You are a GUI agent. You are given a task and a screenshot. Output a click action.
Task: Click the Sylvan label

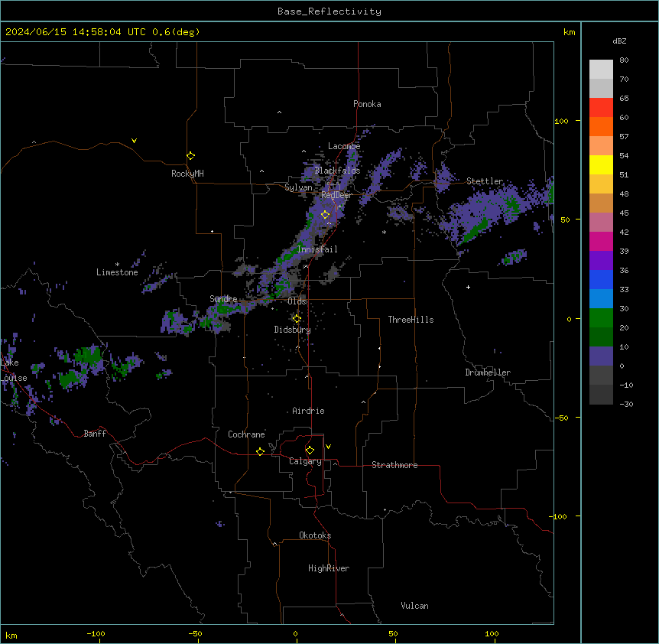[x=298, y=187]
